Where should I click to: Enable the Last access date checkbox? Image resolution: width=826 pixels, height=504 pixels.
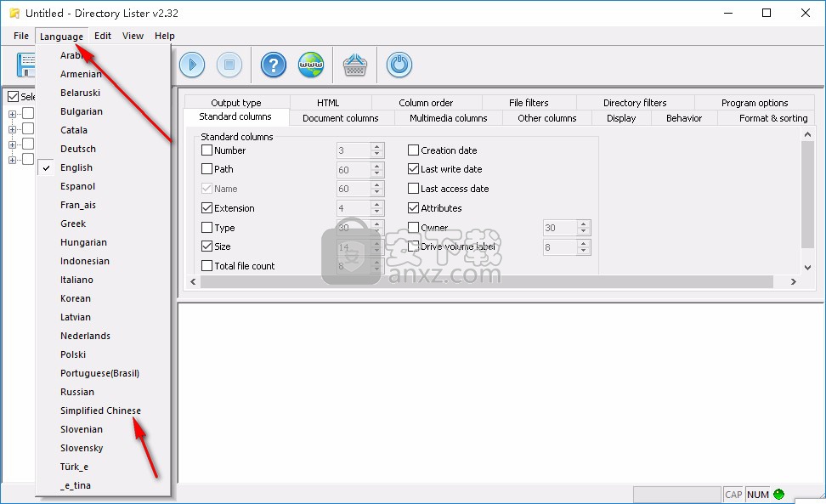tap(414, 188)
